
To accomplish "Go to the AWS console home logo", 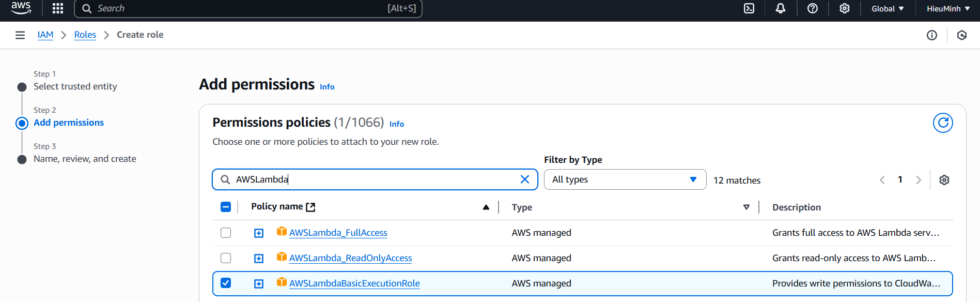I will point(21,8).
